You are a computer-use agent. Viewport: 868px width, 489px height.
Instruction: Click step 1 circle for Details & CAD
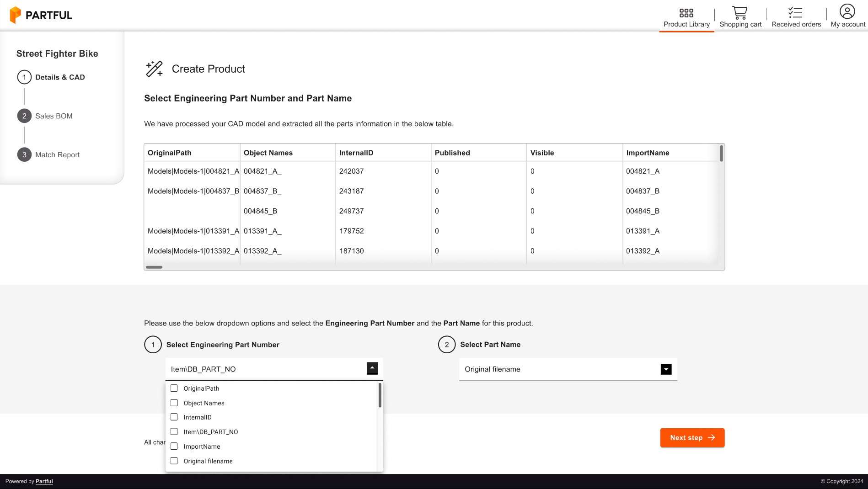click(x=24, y=77)
